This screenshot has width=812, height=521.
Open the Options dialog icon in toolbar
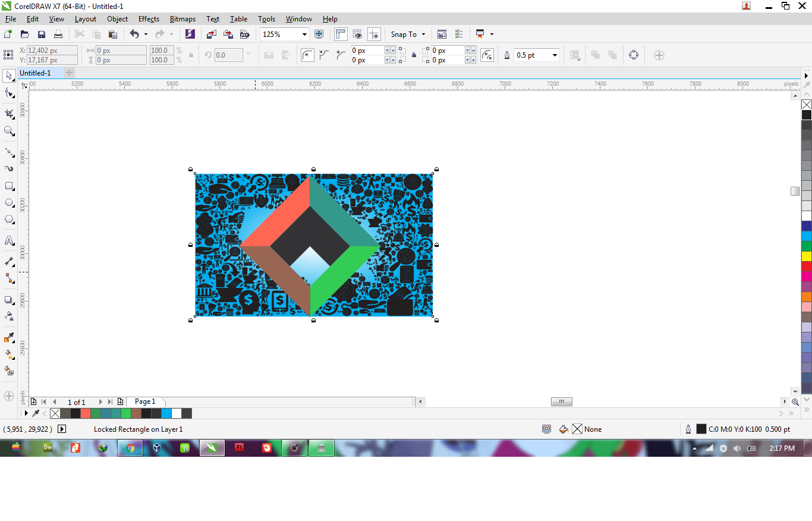point(458,34)
